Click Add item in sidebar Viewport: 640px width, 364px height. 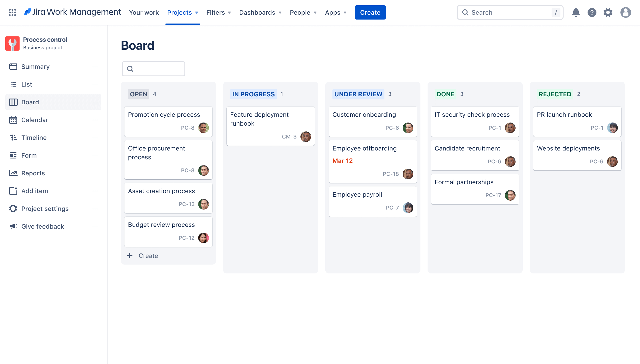pos(34,191)
